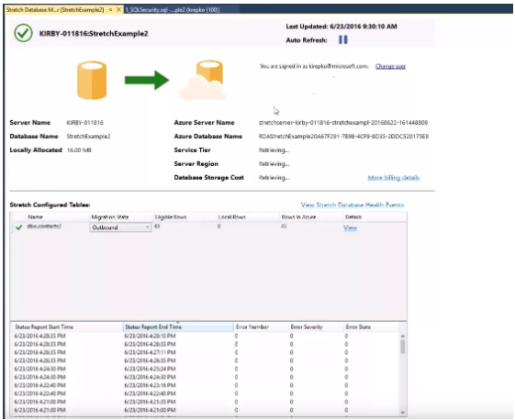Click the Migration State column header
Image resolution: width=515 pixels, height=420 pixels.
[x=110, y=217]
